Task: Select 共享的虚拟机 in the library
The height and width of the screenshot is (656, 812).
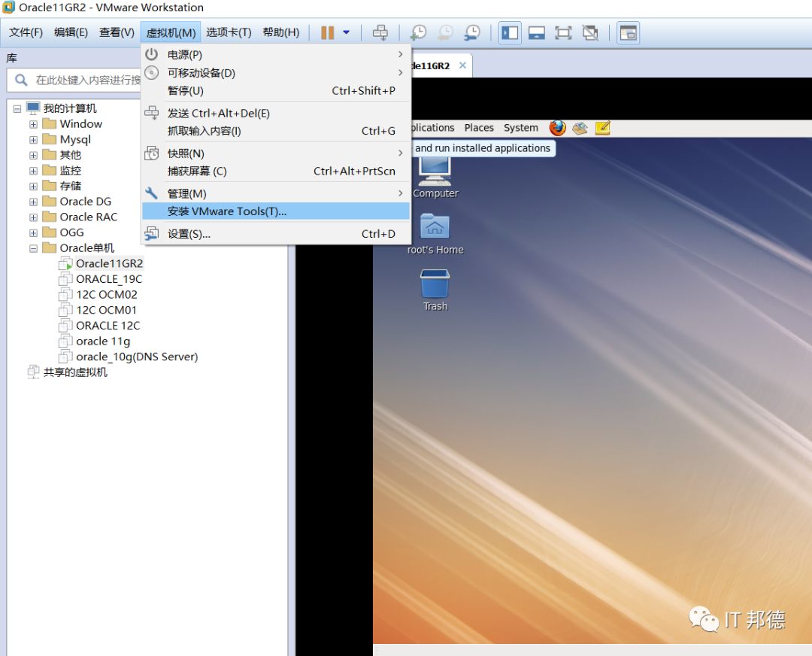Action: pyautogui.click(x=75, y=372)
